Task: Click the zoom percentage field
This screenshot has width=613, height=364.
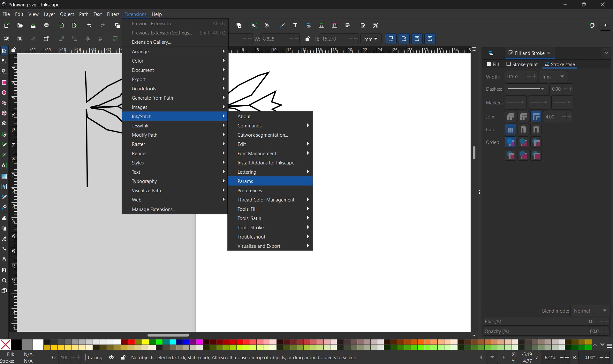Action: [551, 358]
